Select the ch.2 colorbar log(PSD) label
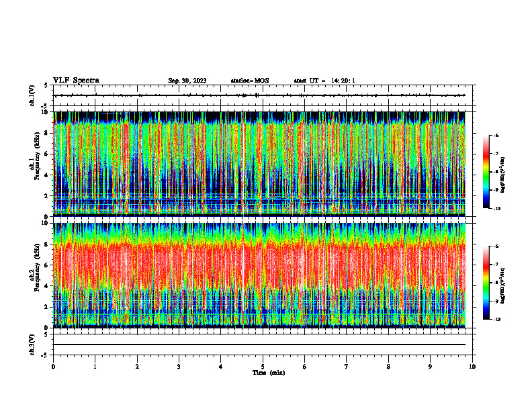 tap(503, 285)
